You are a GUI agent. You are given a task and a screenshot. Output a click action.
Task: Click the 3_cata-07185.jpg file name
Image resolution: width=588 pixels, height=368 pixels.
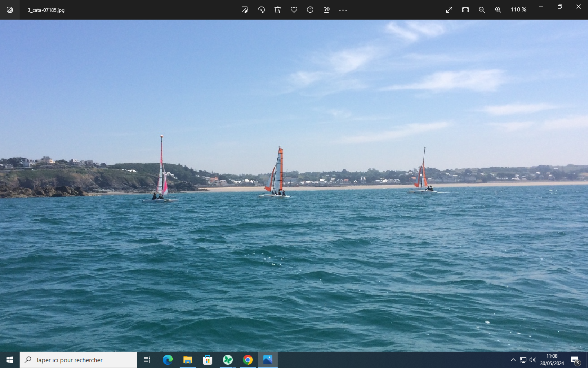pyautogui.click(x=46, y=10)
